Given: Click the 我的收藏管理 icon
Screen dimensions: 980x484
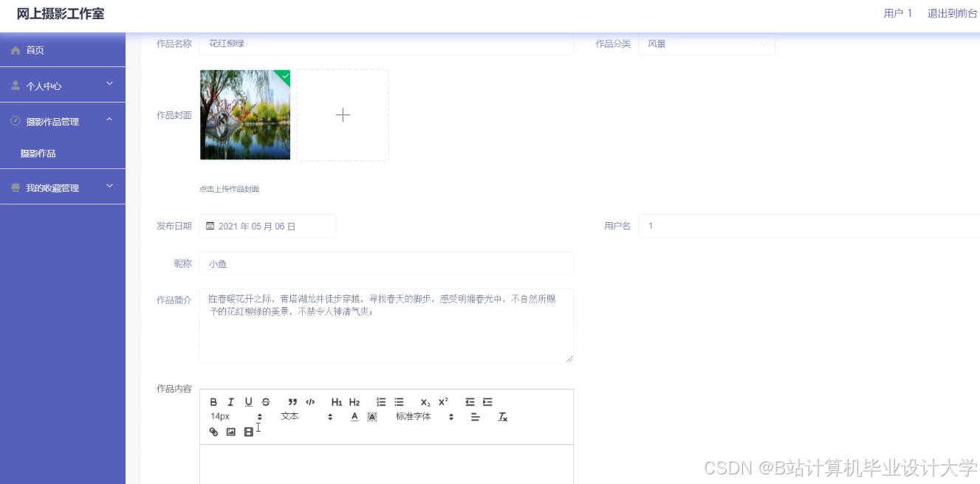Looking at the screenshot, I should [x=16, y=188].
